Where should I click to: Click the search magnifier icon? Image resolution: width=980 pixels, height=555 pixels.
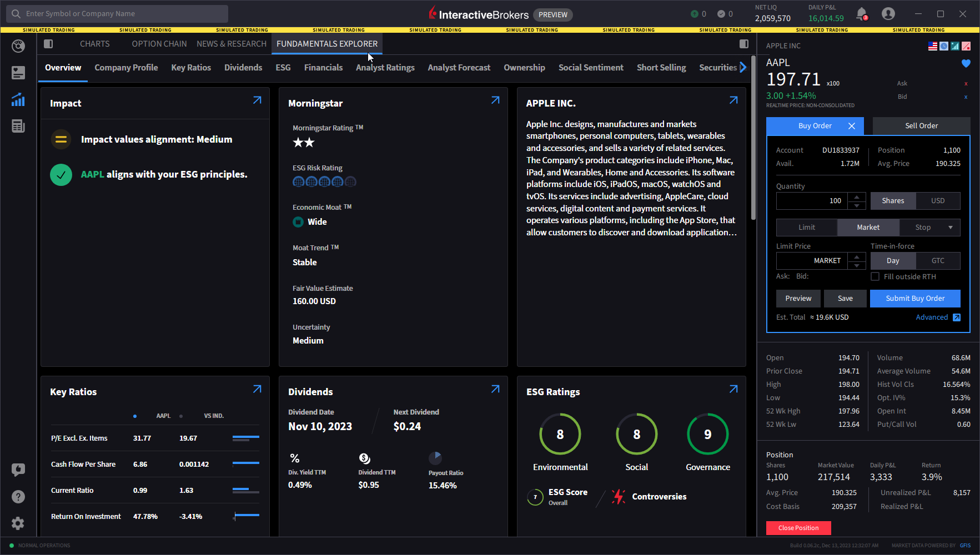pyautogui.click(x=16, y=14)
